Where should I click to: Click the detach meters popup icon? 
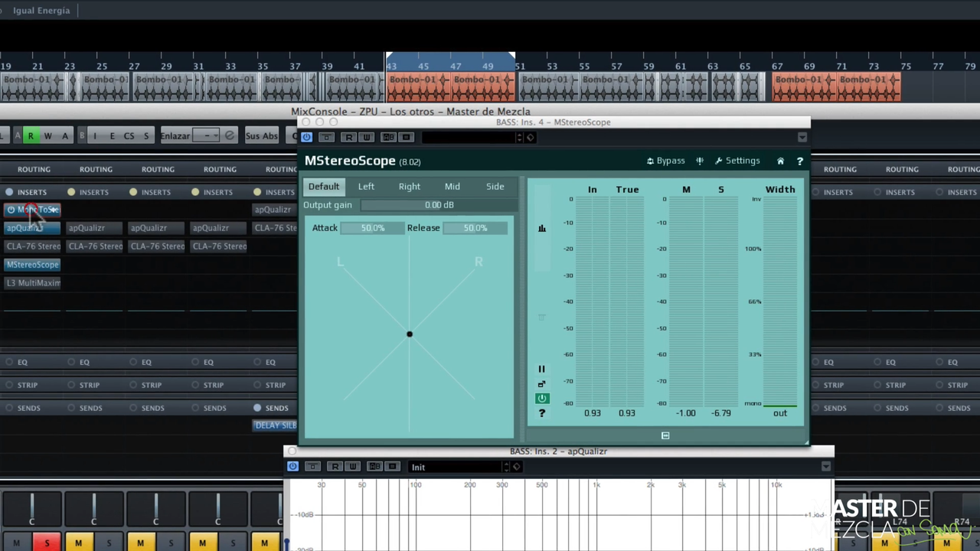(541, 383)
